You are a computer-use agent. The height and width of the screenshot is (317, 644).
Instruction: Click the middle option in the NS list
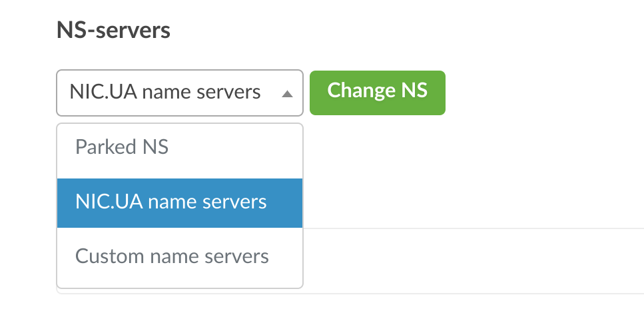(x=180, y=202)
